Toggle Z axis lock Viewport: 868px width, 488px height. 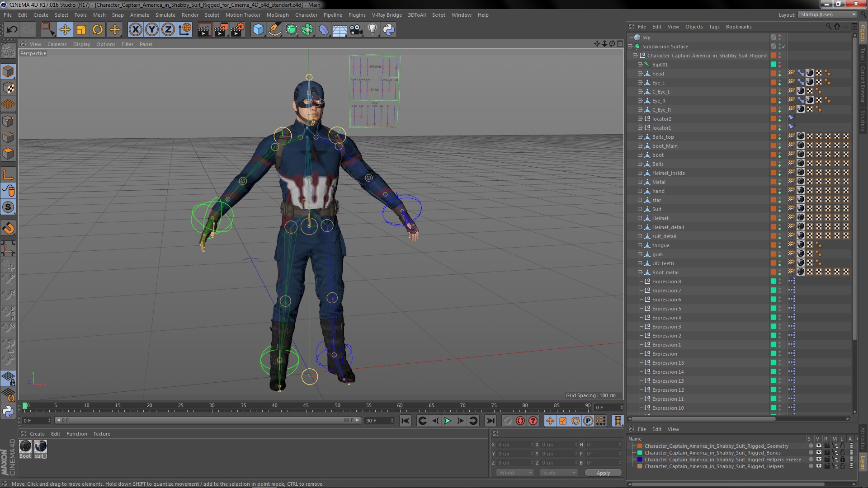(x=168, y=30)
